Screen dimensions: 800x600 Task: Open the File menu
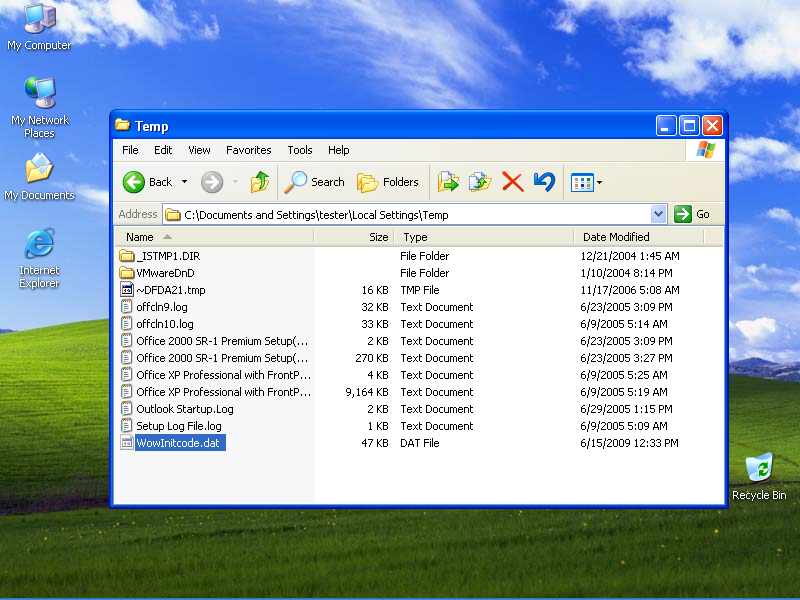tap(130, 150)
